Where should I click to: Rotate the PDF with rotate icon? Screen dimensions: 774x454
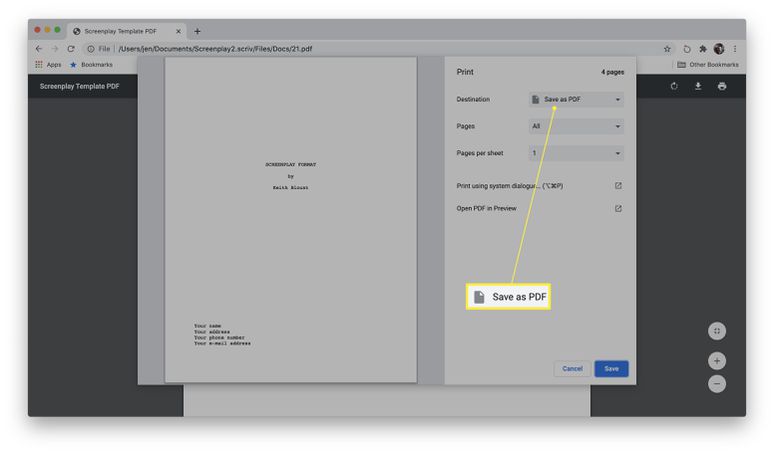(674, 86)
